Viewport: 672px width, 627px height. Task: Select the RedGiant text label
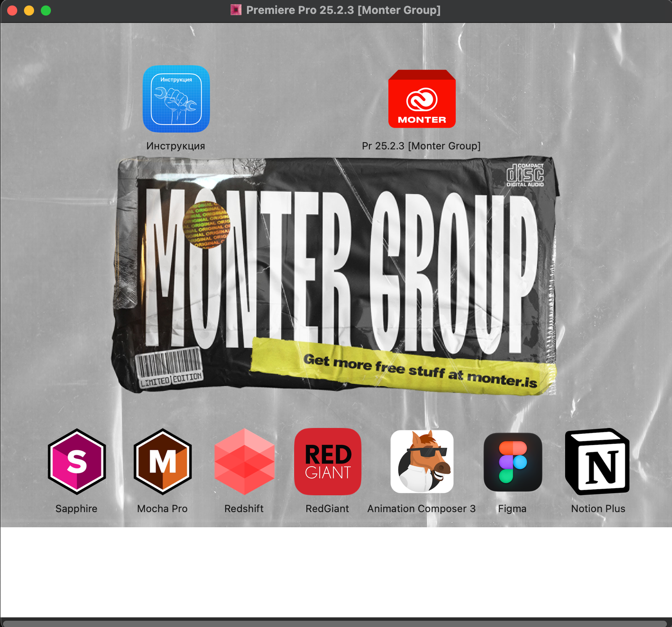click(327, 509)
